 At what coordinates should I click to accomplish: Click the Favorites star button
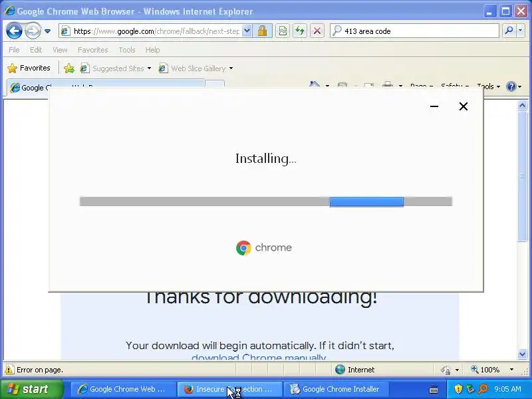coord(29,68)
